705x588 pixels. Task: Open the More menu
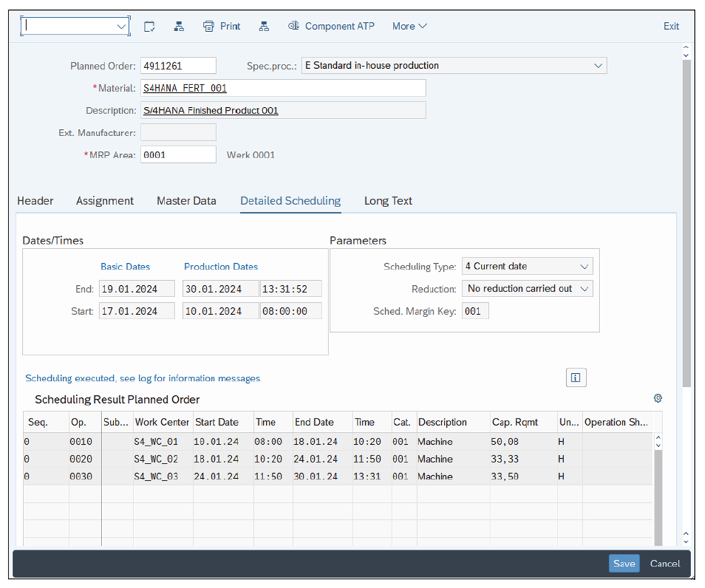pos(409,26)
